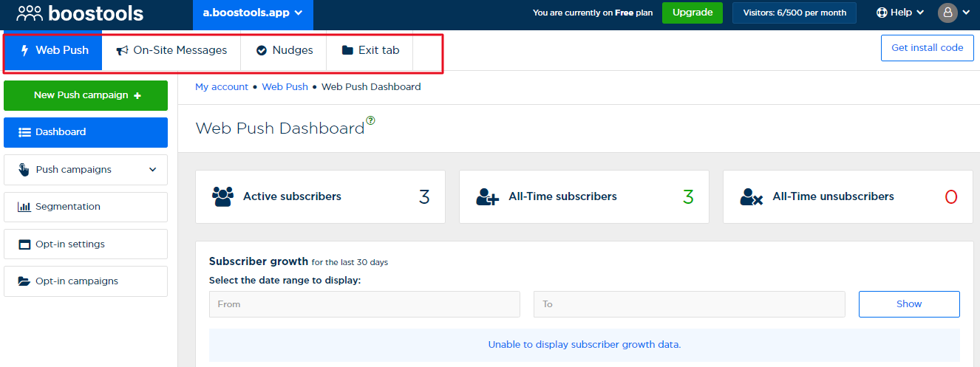Click the All-Time subscribers add-user icon
The width and height of the screenshot is (980, 367).
[488, 196]
